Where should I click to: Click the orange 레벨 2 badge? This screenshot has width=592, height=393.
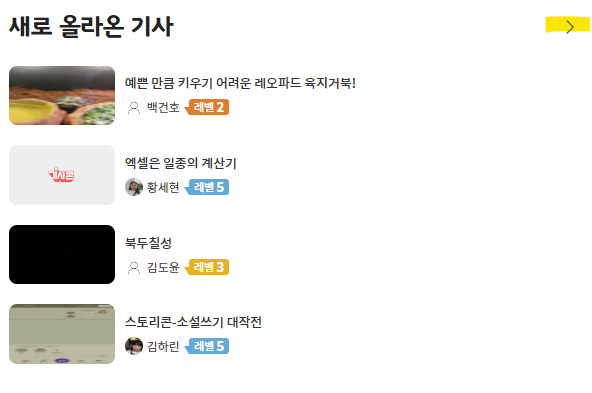point(207,107)
